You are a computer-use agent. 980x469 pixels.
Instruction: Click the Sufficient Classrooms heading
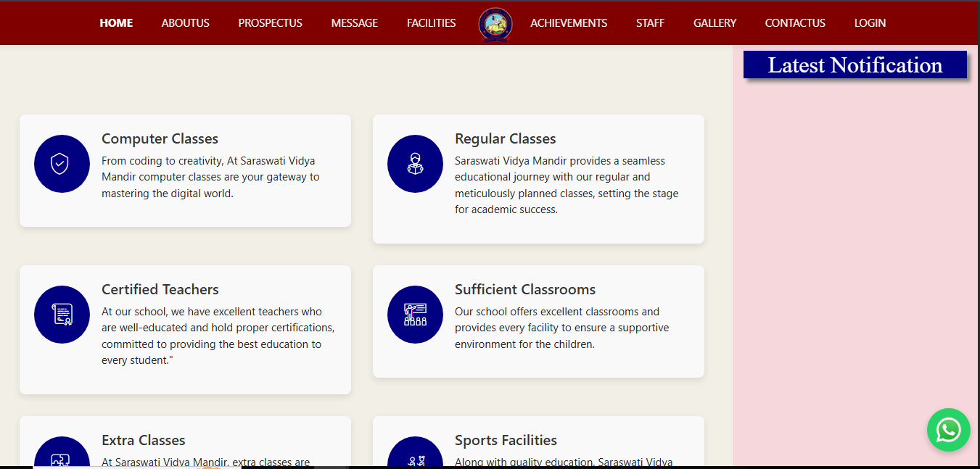coord(525,289)
